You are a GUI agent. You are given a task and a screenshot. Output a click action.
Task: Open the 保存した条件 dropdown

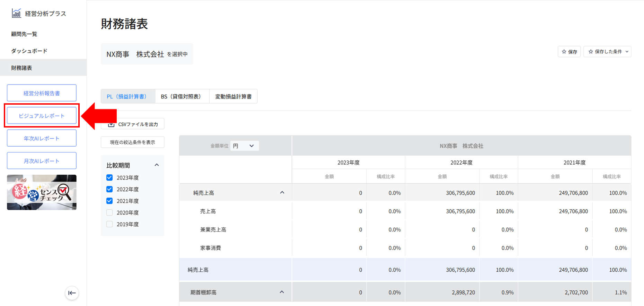(607, 52)
